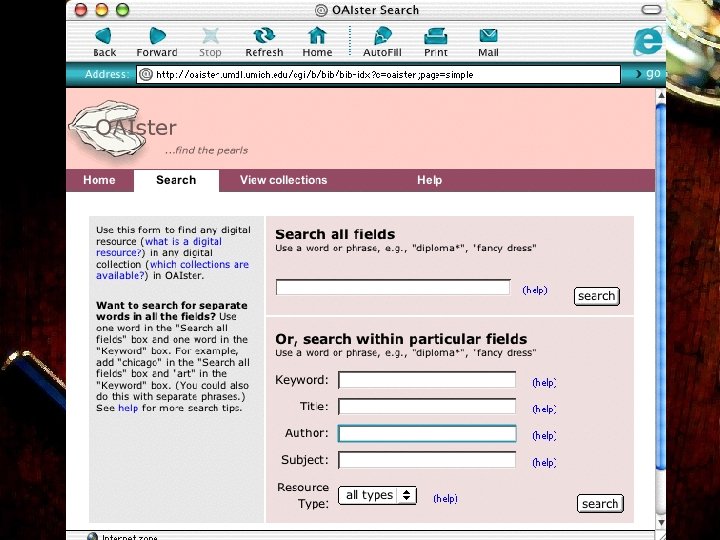Open help link next to Title
720x540 pixels.
[x=544, y=409]
